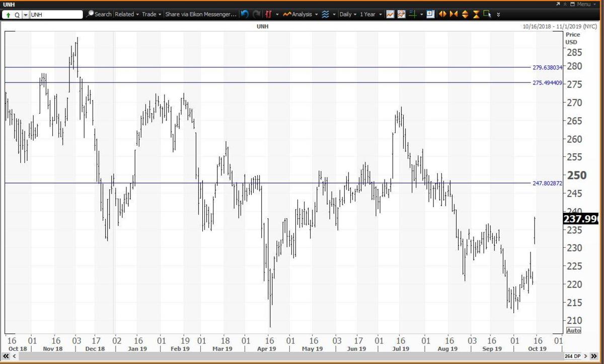Click the second chart picture icon
This screenshot has height=364, width=604.
(401, 14)
